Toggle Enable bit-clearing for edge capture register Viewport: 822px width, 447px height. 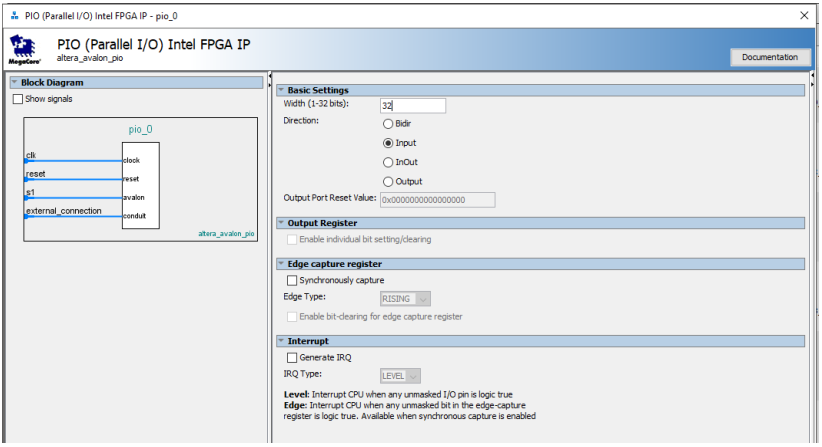coord(292,317)
